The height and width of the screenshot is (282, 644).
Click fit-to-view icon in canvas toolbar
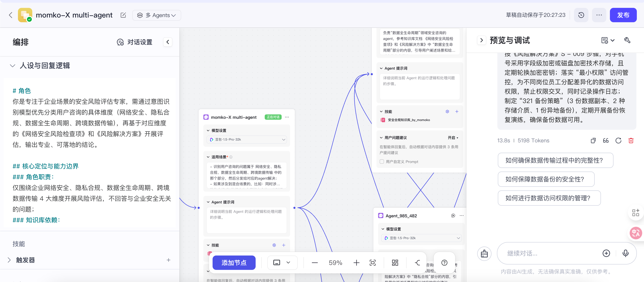point(372,263)
